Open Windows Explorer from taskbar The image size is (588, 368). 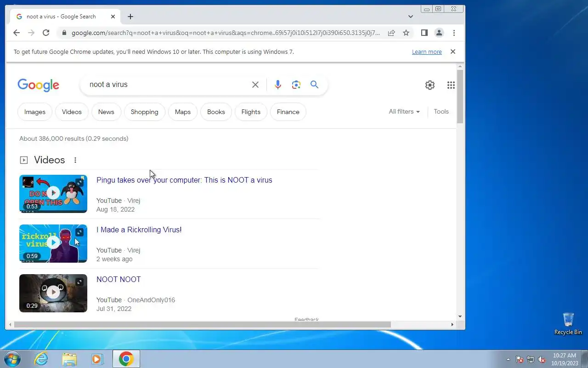click(x=69, y=359)
